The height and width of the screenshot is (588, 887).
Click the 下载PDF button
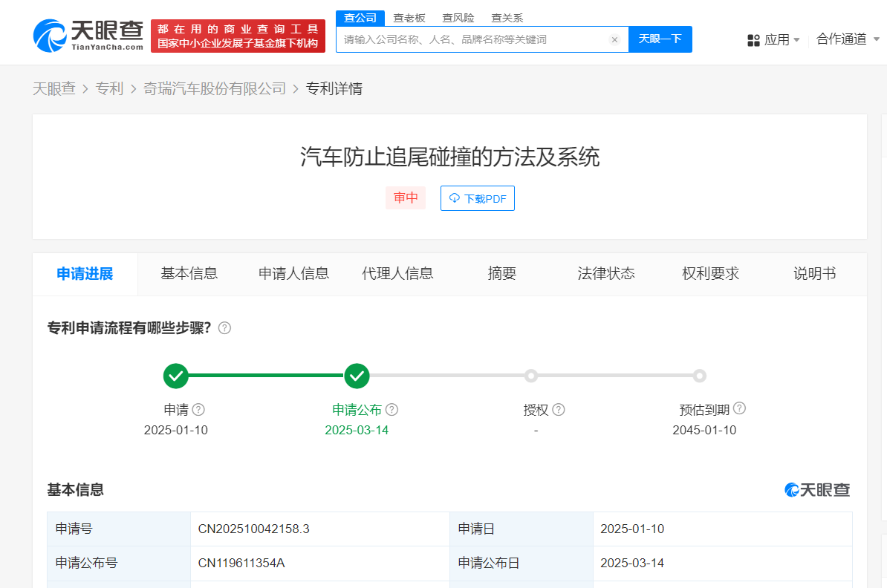click(x=477, y=198)
